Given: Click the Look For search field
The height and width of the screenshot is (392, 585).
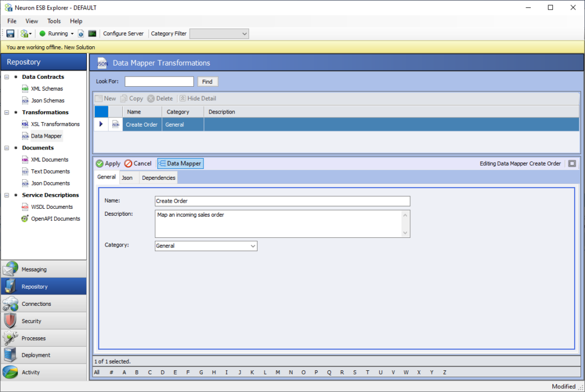Looking at the screenshot, I should tap(159, 82).
